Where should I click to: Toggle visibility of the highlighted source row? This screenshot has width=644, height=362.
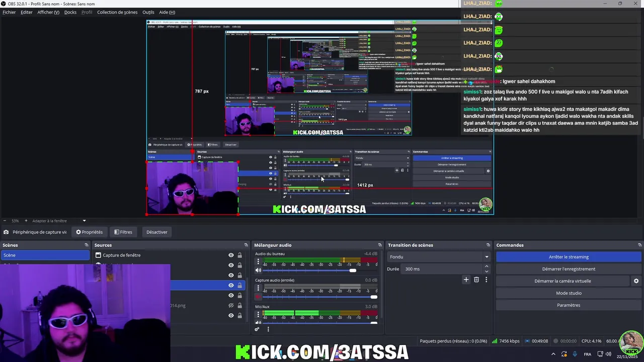[231, 286]
